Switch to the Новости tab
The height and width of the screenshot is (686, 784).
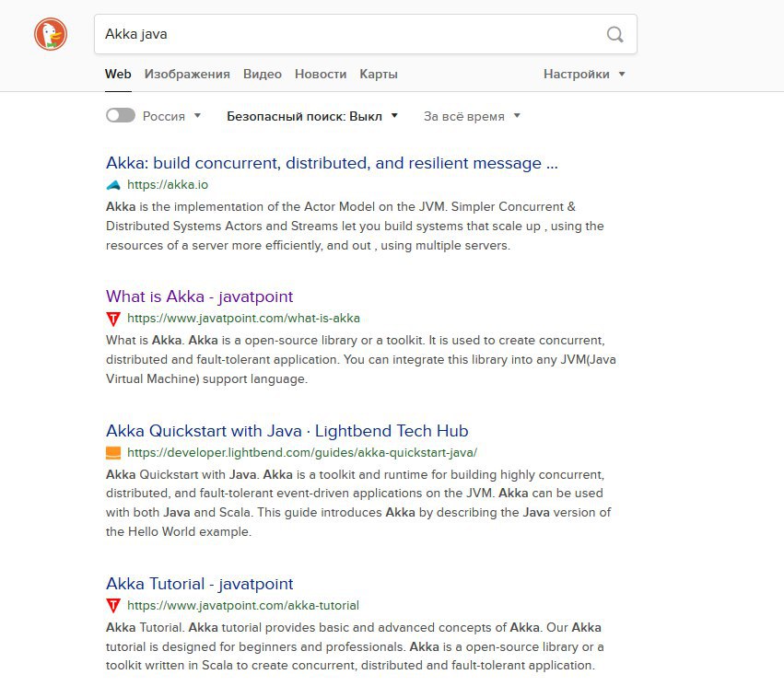[321, 74]
